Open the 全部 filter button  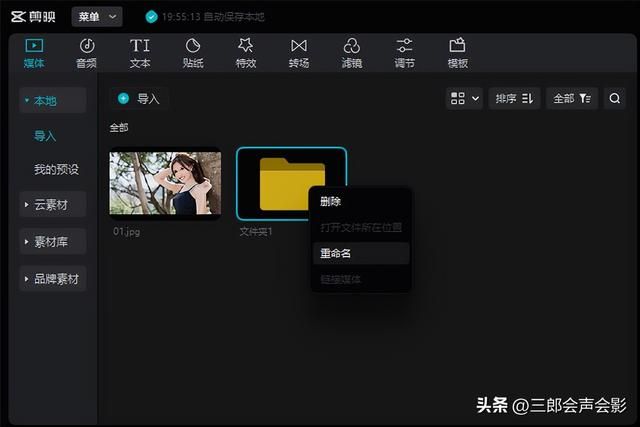[x=572, y=98]
